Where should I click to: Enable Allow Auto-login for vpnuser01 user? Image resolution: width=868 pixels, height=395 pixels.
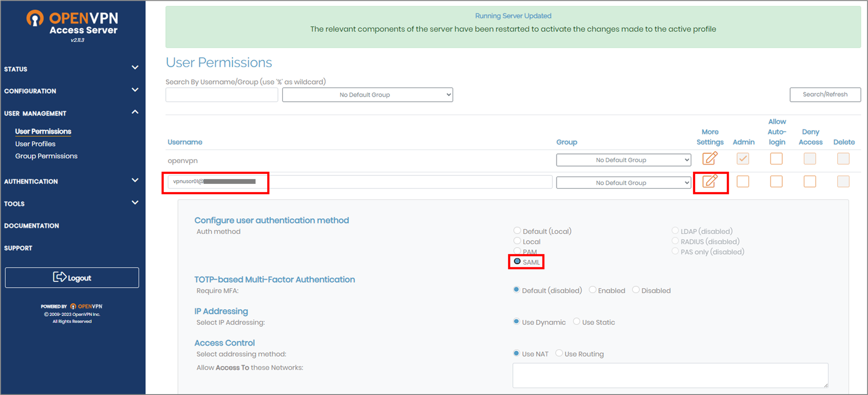[776, 181]
